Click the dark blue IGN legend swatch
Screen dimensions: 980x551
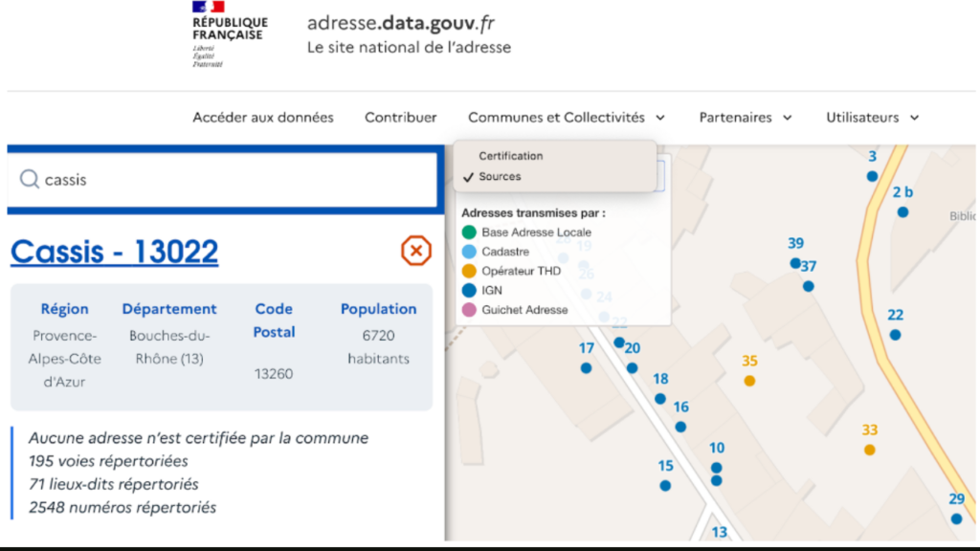pyautogui.click(x=469, y=291)
